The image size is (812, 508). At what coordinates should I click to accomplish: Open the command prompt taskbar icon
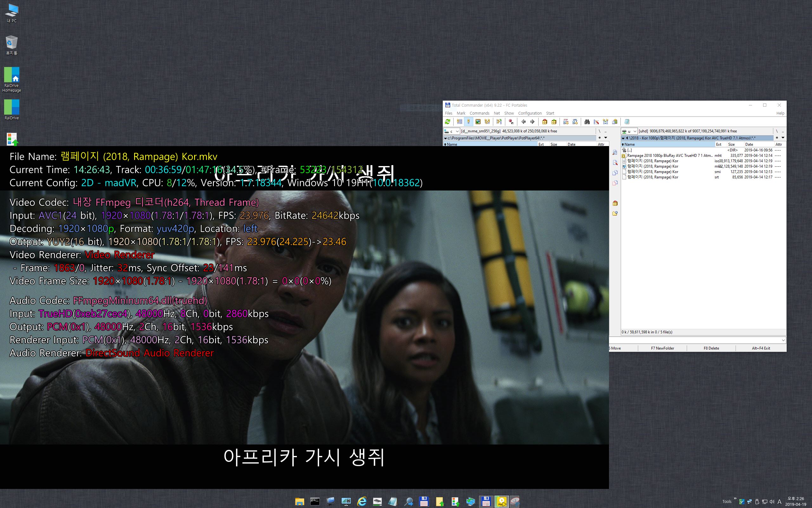(x=315, y=502)
